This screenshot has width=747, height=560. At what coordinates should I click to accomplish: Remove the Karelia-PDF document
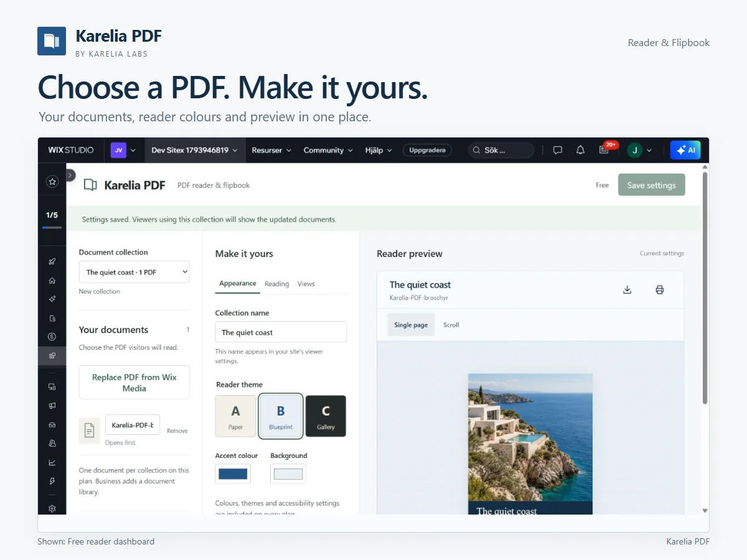coord(177,431)
